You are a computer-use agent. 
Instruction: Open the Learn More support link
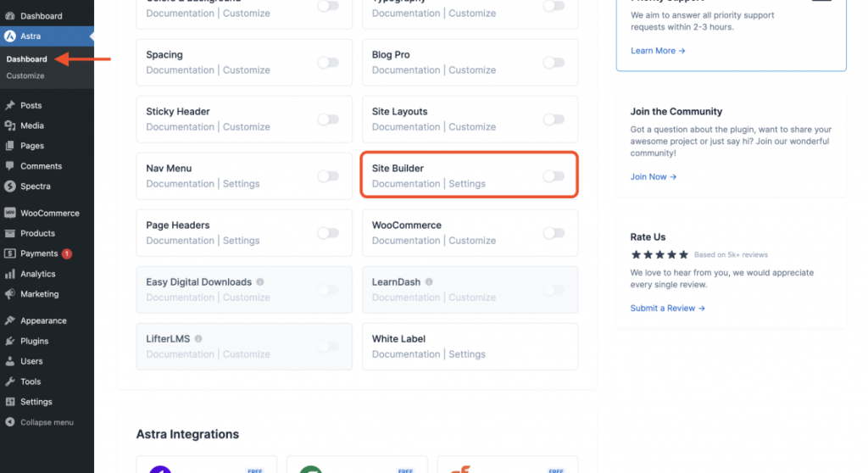pos(658,50)
